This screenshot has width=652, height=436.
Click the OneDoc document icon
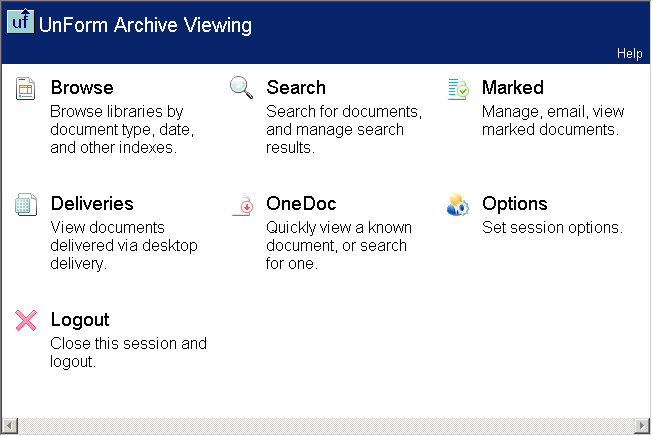point(242,205)
